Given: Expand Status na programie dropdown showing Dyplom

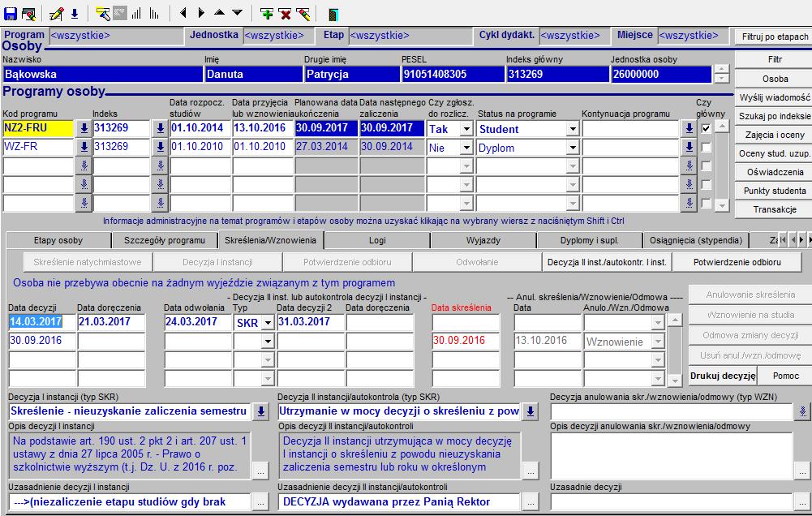Looking at the screenshot, I should click(572, 148).
